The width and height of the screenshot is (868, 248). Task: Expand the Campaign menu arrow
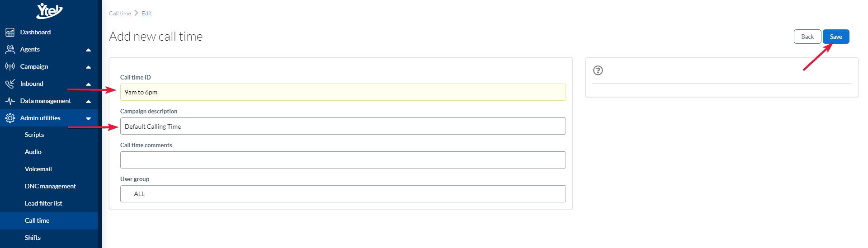coord(88,67)
